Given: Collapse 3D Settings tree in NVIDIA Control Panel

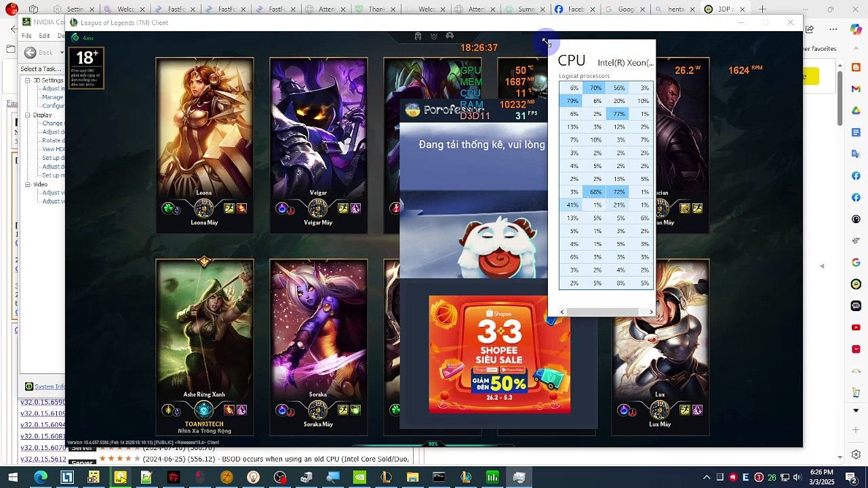Looking at the screenshot, I should coord(28,81).
